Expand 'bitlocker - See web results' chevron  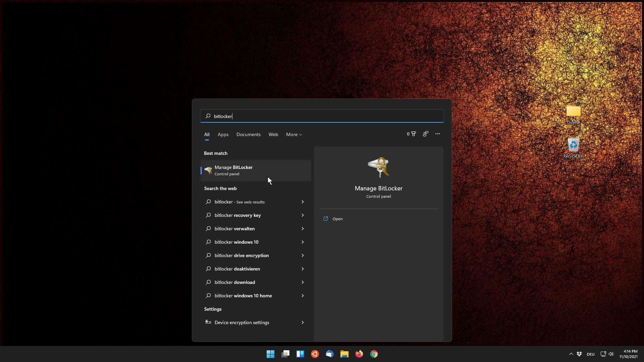pos(303,202)
